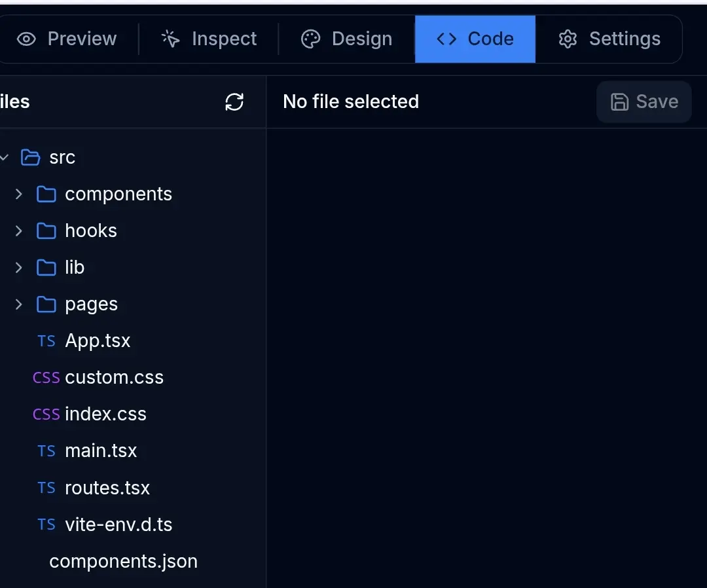The image size is (707, 588).
Task: Open the vite-env.d.ts file
Action: pyautogui.click(x=118, y=524)
